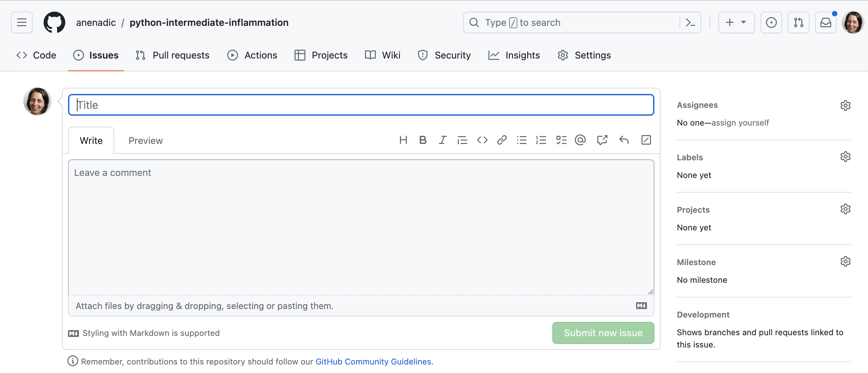Open saved replies

[624, 140]
